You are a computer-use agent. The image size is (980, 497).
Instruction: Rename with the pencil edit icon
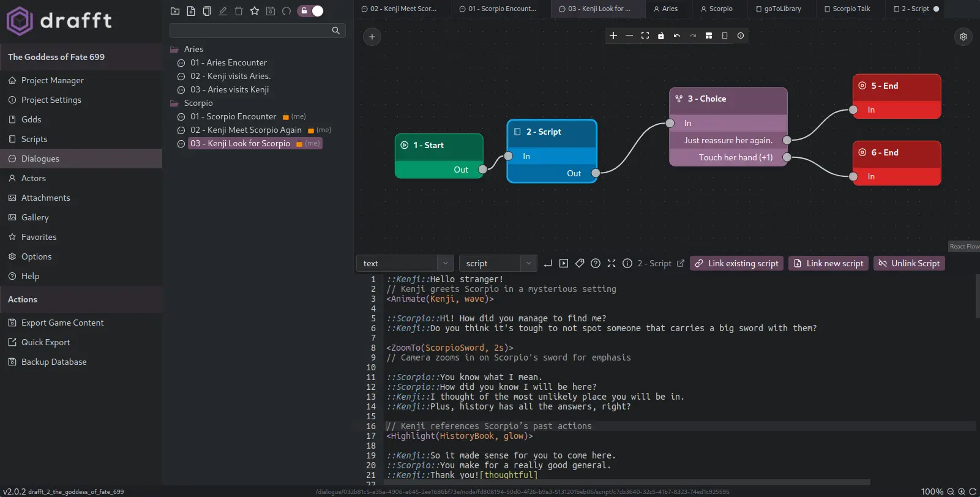(223, 11)
